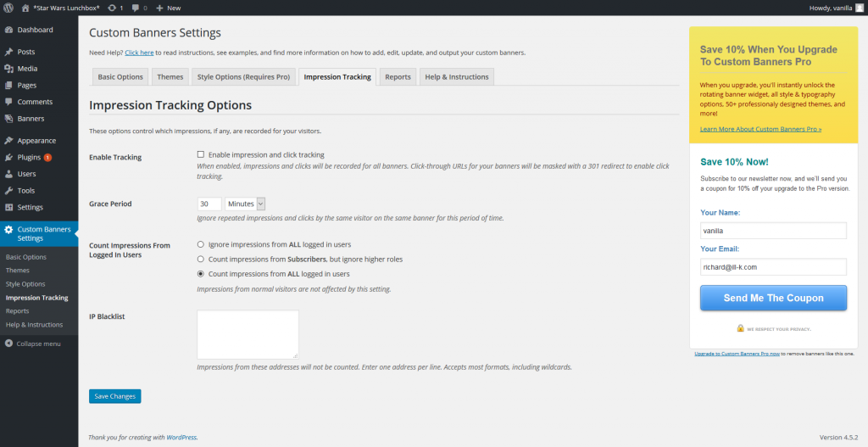Viewport: 868px width, 447px height.
Task: Click the Send Me The Coupon button
Action: click(x=773, y=298)
